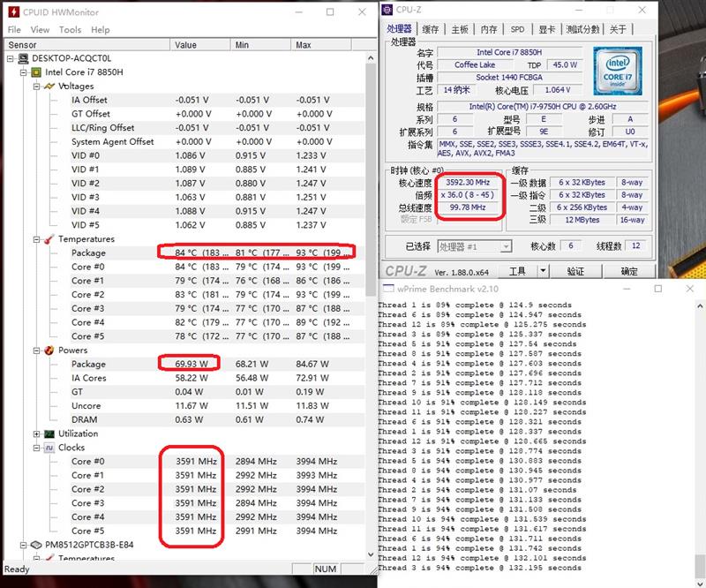Select the Intel Core i7 8850H chip icon
Viewport: 706px width, 588px height.
point(36,72)
